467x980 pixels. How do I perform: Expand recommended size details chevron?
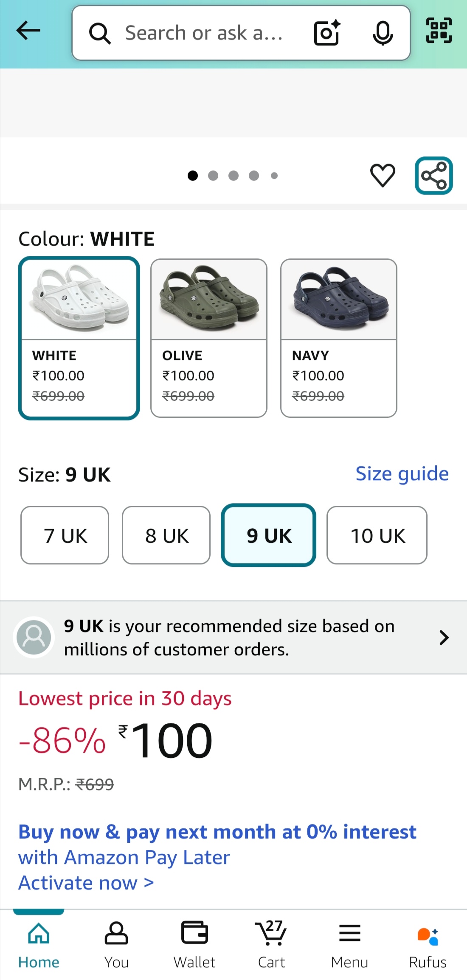tap(444, 637)
